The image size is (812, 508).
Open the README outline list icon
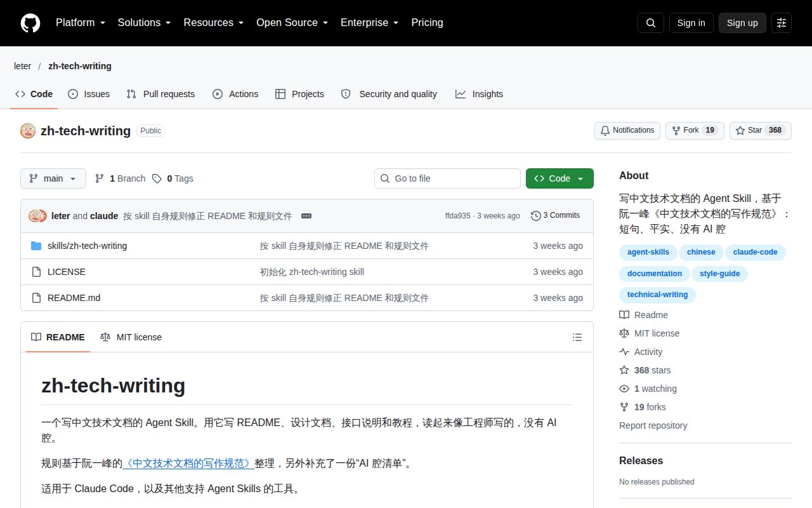point(577,337)
